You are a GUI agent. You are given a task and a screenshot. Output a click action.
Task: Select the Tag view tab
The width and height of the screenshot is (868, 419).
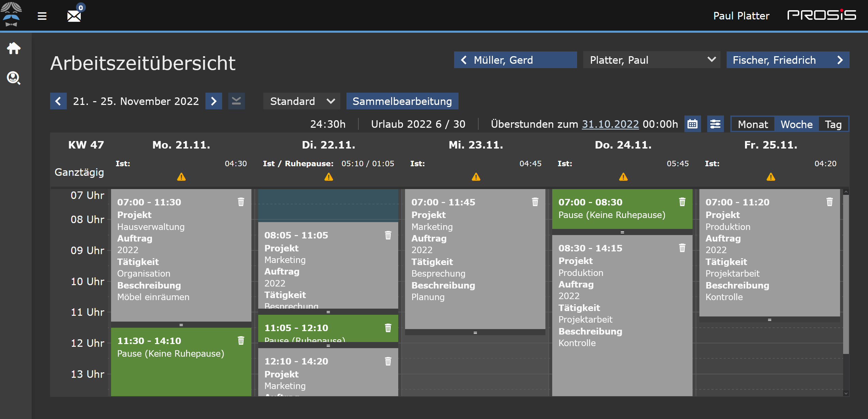coord(833,124)
